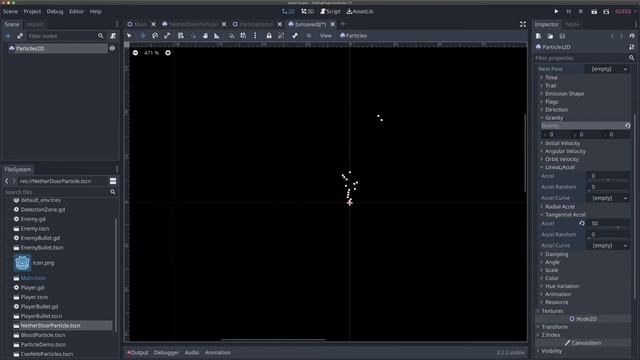Open the Linear Accel Curve dropdown
This screenshot has width=640, height=360.
click(x=608, y=198)
